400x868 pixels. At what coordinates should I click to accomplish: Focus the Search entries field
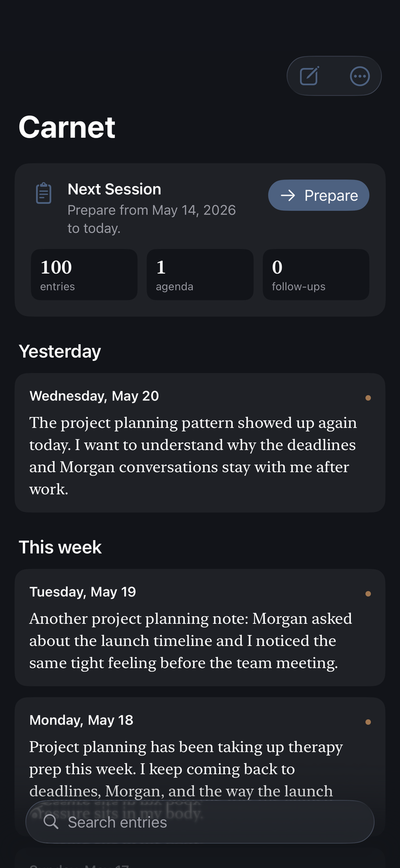[x=200, y=822]
